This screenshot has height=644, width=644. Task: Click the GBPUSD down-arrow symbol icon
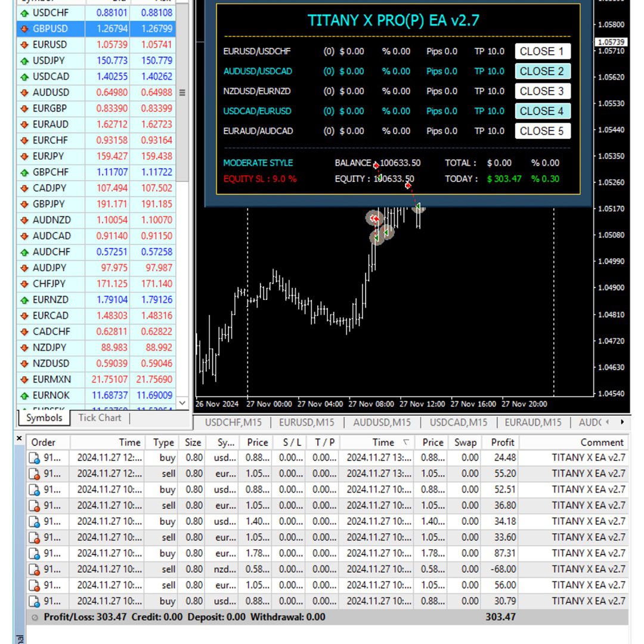click(24, 29)
